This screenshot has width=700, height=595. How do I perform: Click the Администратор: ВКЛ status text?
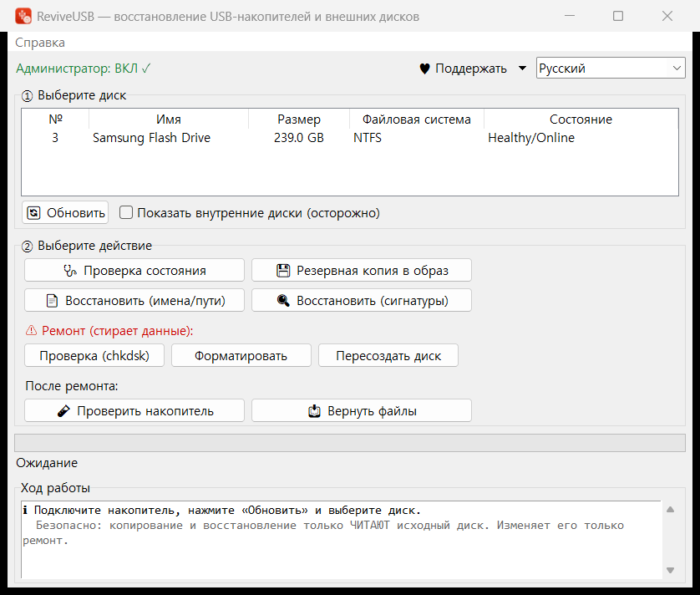pyautogui.click(x=84, y=69)
